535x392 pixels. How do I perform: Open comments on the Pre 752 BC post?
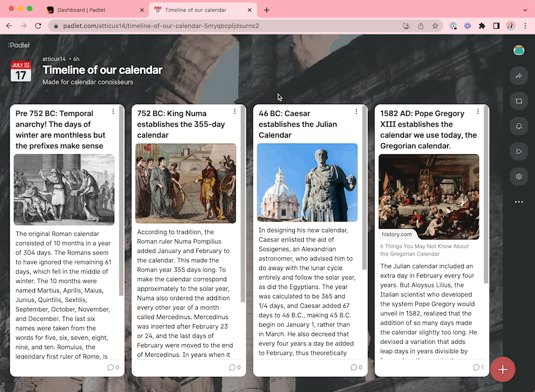(113, 367)
